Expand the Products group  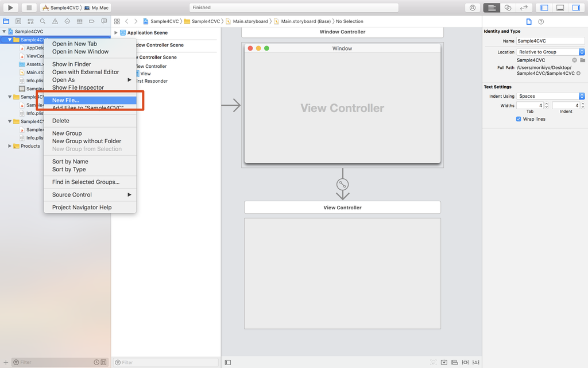[10, 146]
